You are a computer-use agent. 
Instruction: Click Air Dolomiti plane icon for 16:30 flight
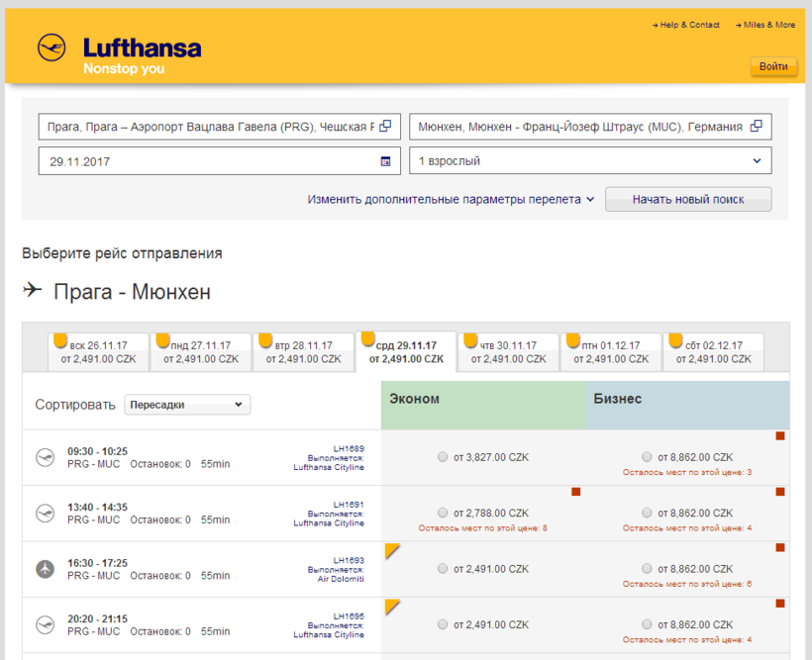[45, 569]
